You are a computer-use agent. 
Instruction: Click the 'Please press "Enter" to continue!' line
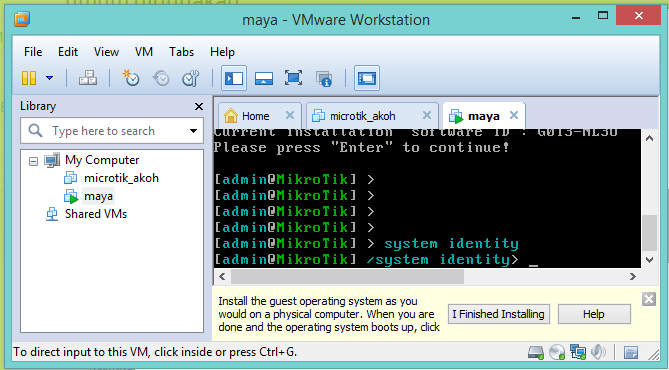point(362,148)
